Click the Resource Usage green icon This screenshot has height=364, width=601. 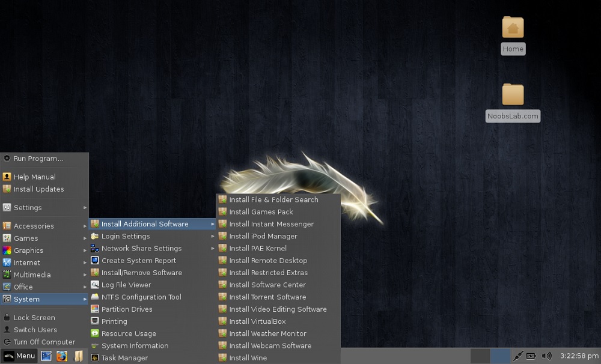pyautogui.click(x=95, y=333)
